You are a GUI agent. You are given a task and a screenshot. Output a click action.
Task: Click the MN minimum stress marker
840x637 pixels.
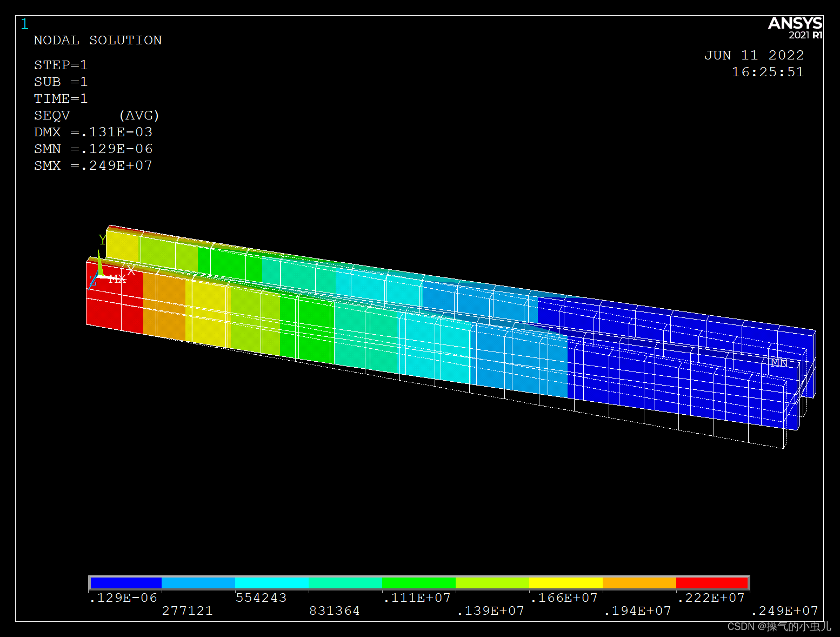coord(778,363)
